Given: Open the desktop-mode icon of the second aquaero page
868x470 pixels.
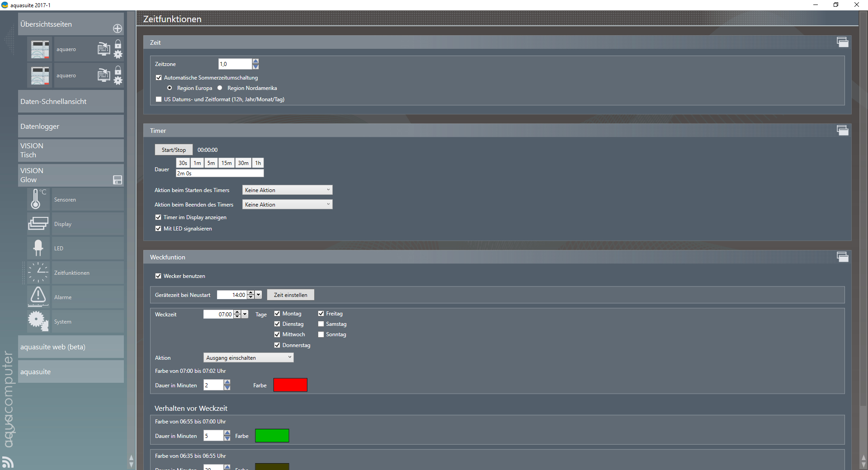Looking at the screenshot, I should click(104, 75).
